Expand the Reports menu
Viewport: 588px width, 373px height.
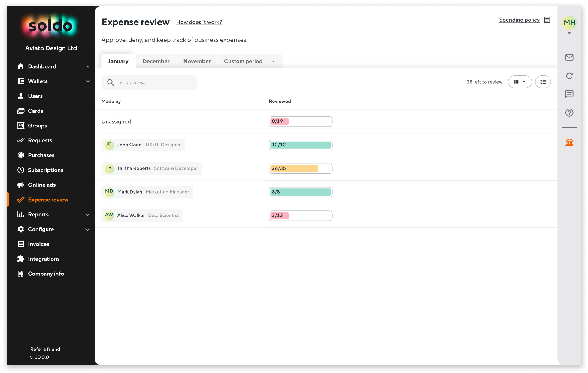[38, 214]
